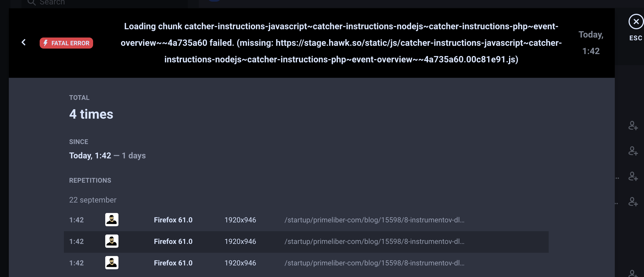This screenshot has width=644, height=277.
Task: Click the partially visible assign-user icon at the bottom right
Action: pos(633,273)
